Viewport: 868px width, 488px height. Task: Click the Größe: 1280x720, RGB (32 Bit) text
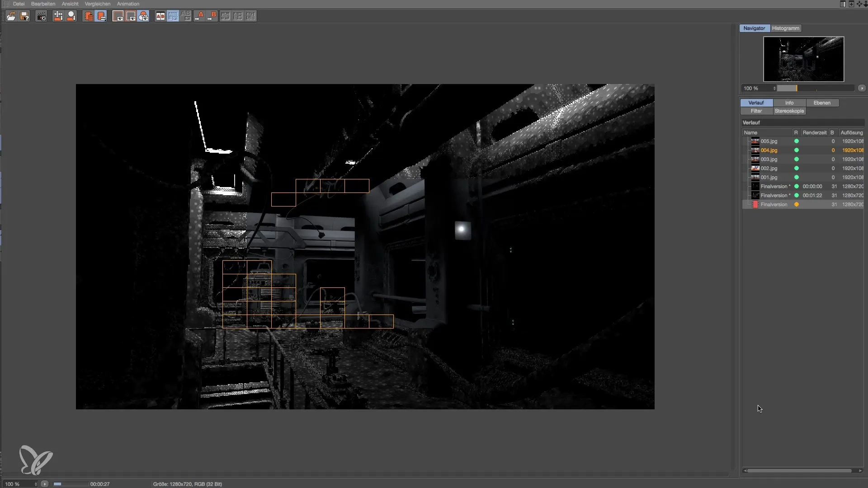[188, 484]
